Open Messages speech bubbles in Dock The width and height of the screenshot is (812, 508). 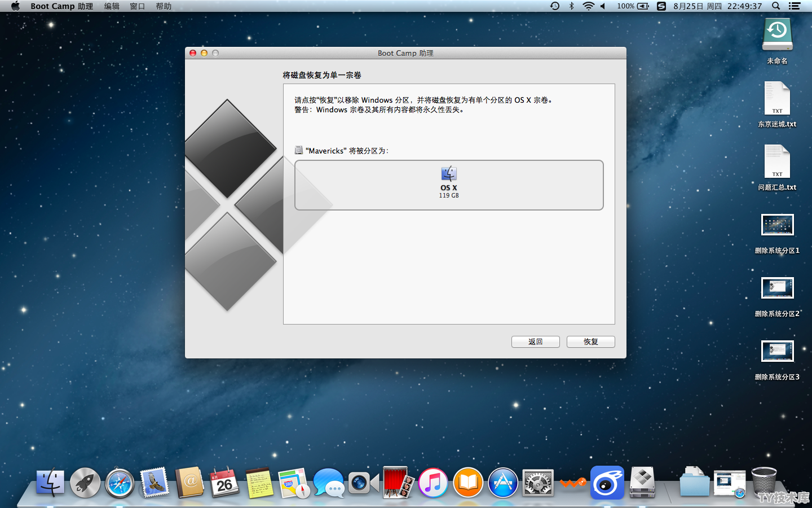click(x=329, y=483)
